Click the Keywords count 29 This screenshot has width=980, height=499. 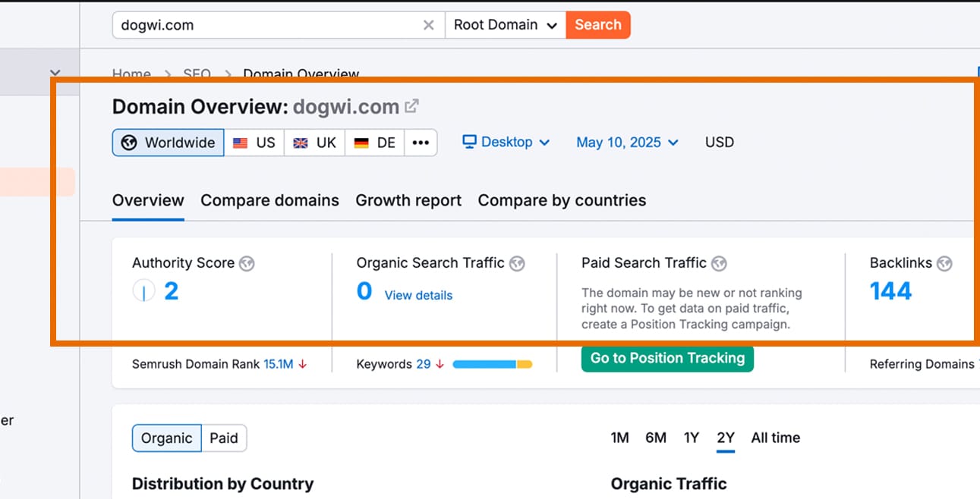424,364
